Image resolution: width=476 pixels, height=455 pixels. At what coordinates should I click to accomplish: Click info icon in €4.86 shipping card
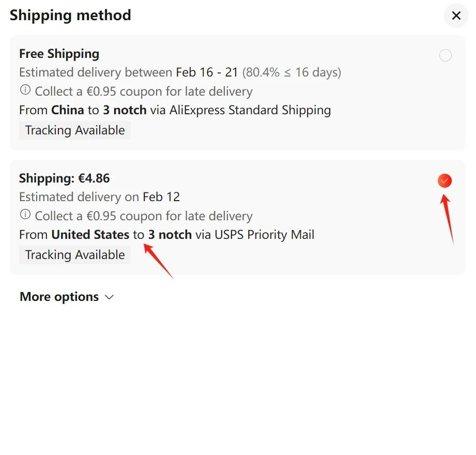(x=25, y=215)
